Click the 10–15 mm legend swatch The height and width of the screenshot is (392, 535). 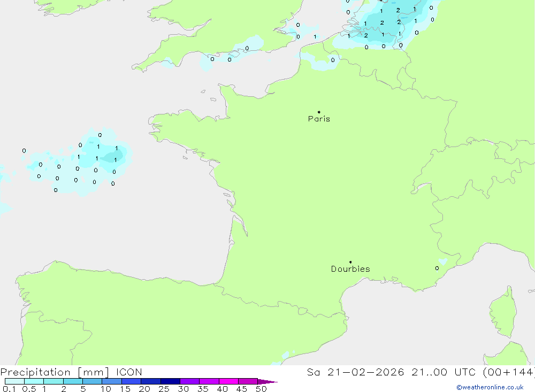click(x=112, y=381)
